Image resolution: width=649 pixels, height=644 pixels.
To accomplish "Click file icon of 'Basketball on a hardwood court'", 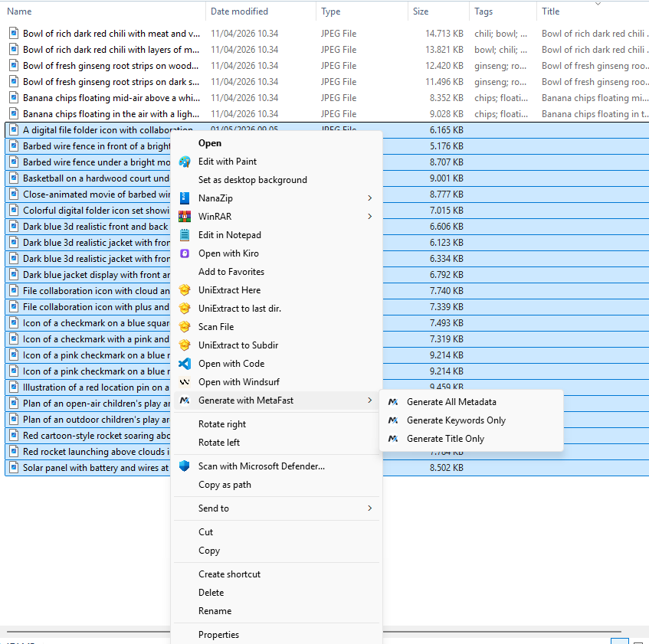I will click(14, 178).
